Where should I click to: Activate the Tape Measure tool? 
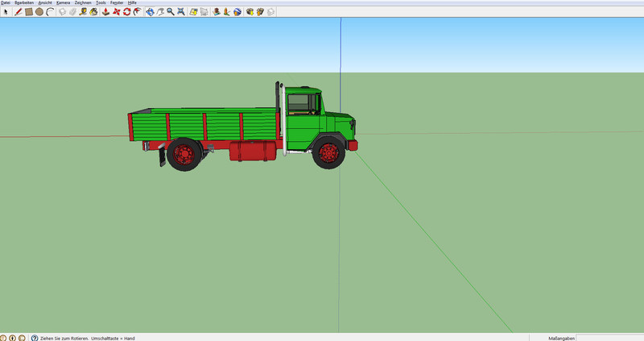pos(83,12)
